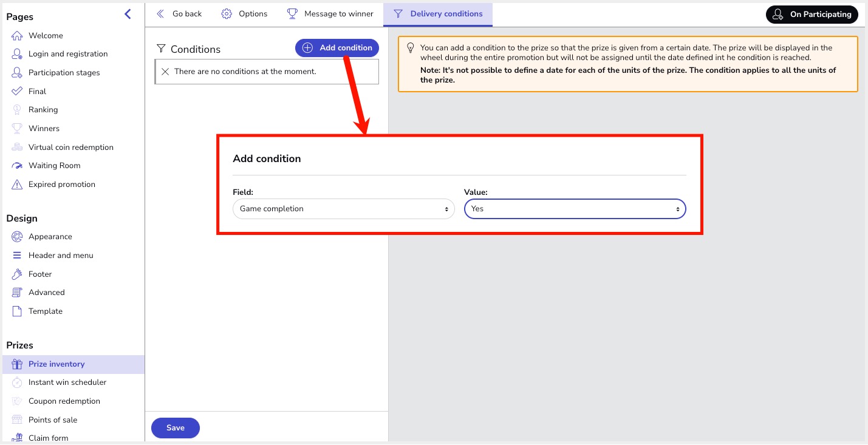
Task: Open the Final page link
Action: tap(37, 92)
